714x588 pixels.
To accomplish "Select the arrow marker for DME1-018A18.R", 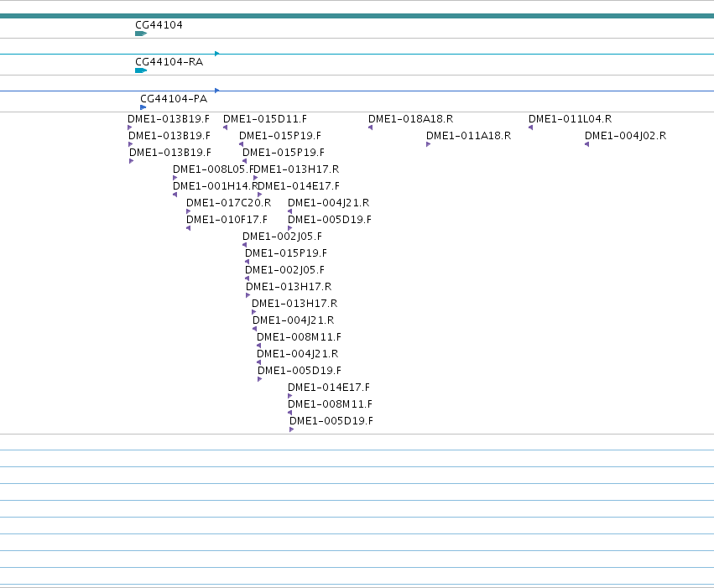I will tap(370, 127).
